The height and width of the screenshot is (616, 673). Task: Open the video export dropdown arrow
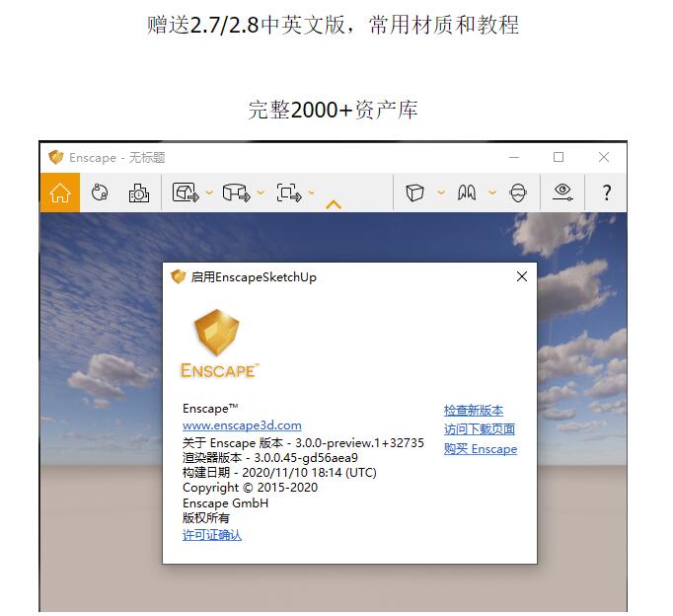pos(311,192)
